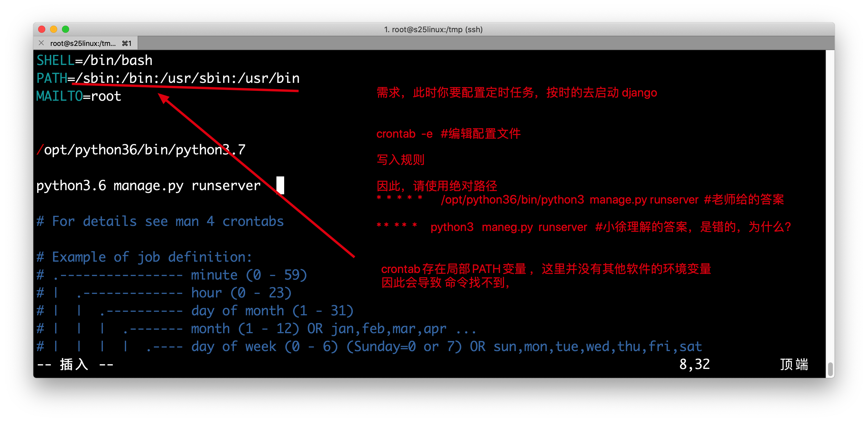Click the red close window button
This screenshot has width=868, height=422.
tap(42, 29)
